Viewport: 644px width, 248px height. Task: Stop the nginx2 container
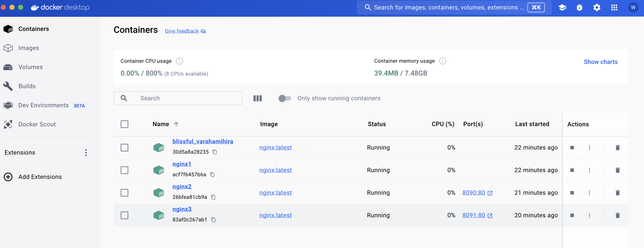pyautogui.click(x=572, y=193)
